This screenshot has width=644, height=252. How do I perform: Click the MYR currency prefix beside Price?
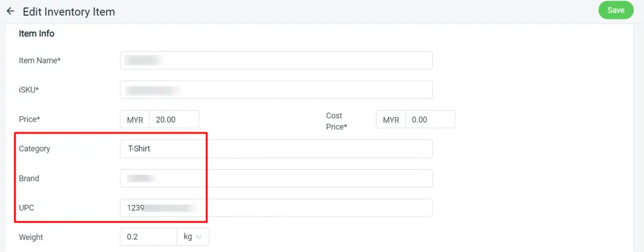coord(135,119)
